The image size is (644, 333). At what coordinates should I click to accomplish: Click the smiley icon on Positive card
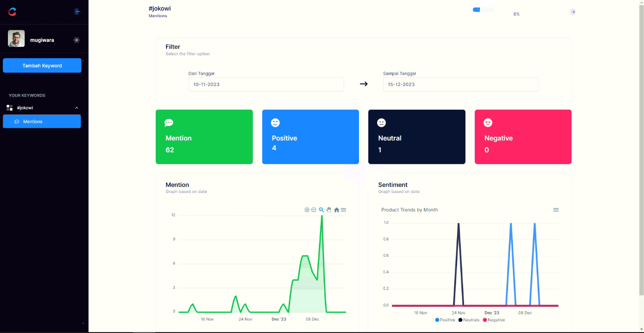point(275,123)
